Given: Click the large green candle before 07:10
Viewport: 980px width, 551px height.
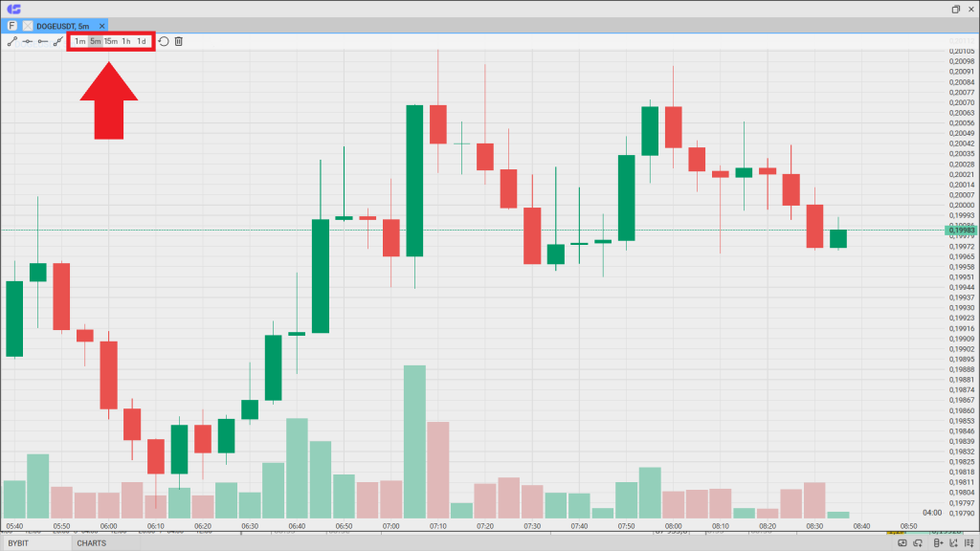Looking at the screenshot, I should [414, 181].
